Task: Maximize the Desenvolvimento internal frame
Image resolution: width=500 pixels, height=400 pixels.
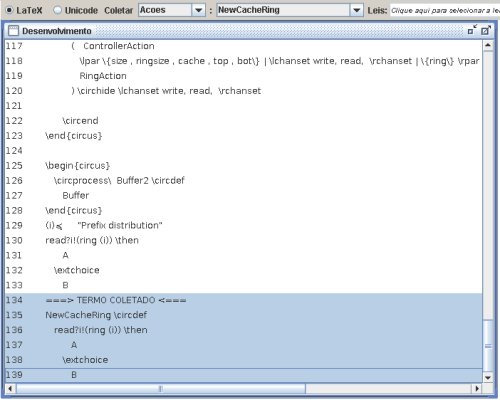Action: tap(486, 30)
